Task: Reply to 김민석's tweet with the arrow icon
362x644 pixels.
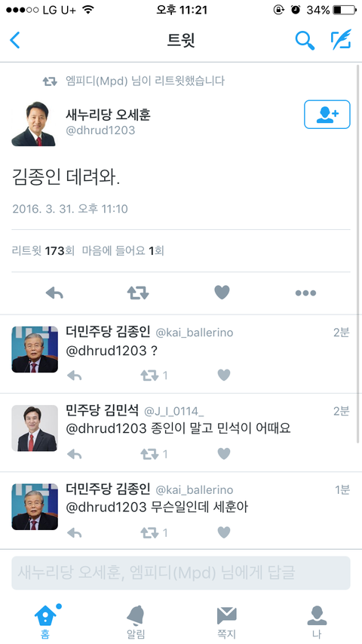Action: 75,454
